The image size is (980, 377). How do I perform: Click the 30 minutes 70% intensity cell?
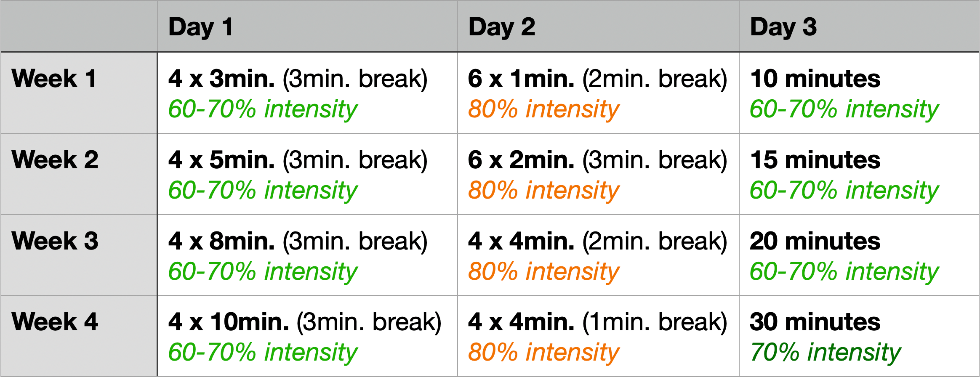[859, 336]
